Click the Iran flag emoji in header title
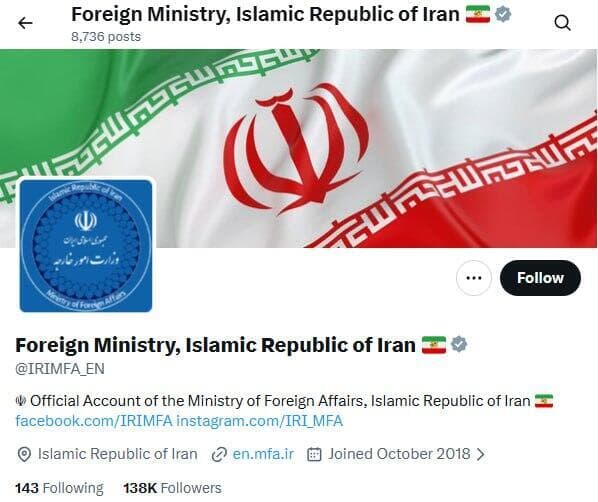Image resolution: width=598 pixels, height=502 pixels. 478,14
